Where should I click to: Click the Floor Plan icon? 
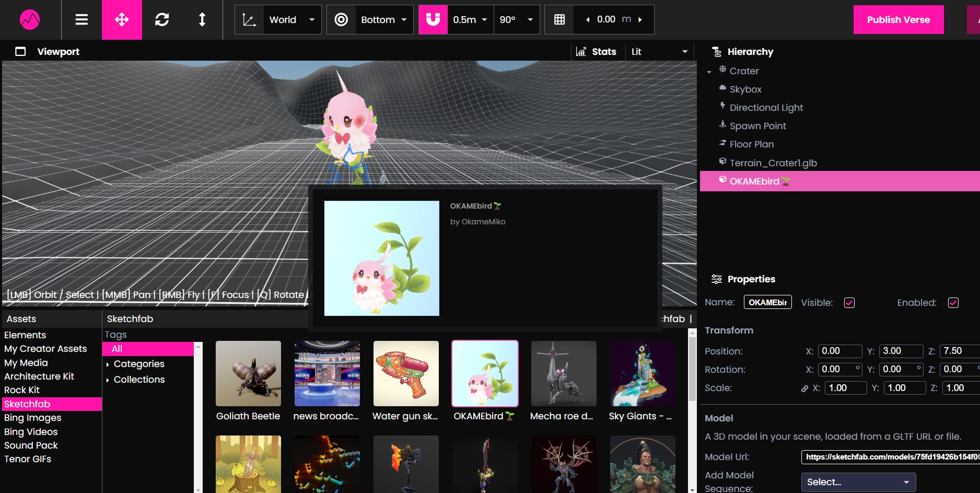tap(722, 143)
